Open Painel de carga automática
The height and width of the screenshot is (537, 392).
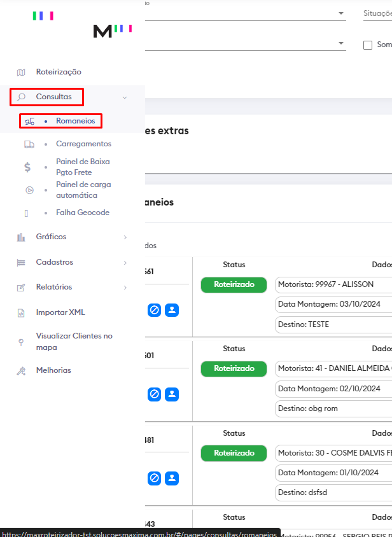tap(83, 190)
